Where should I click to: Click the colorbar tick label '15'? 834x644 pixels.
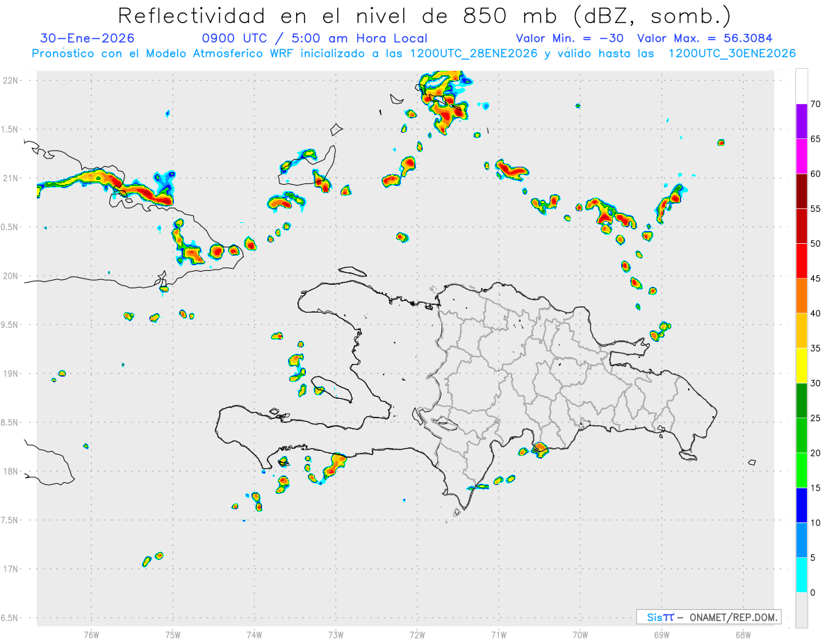tap(816, 488)
